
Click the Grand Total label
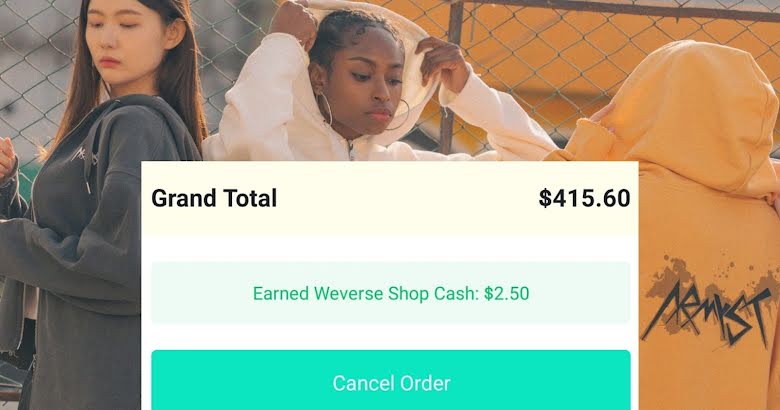pos(214,198)
